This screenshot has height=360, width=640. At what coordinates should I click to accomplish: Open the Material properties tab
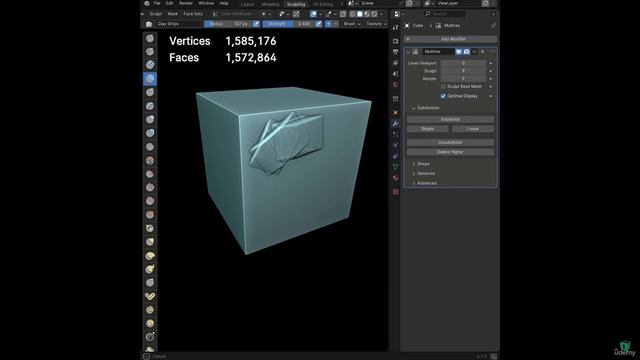pyautogui.click(x=395, y=178)
